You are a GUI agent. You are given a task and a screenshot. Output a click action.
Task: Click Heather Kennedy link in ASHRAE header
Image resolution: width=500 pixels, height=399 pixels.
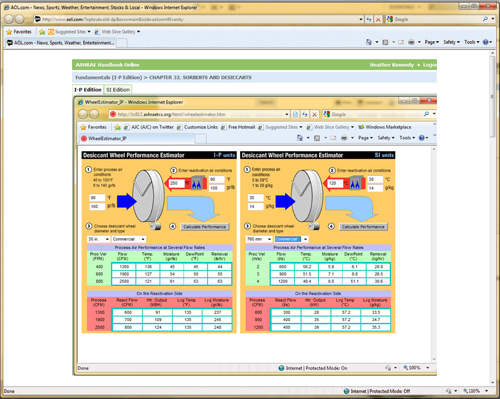(x=392, y=65)
